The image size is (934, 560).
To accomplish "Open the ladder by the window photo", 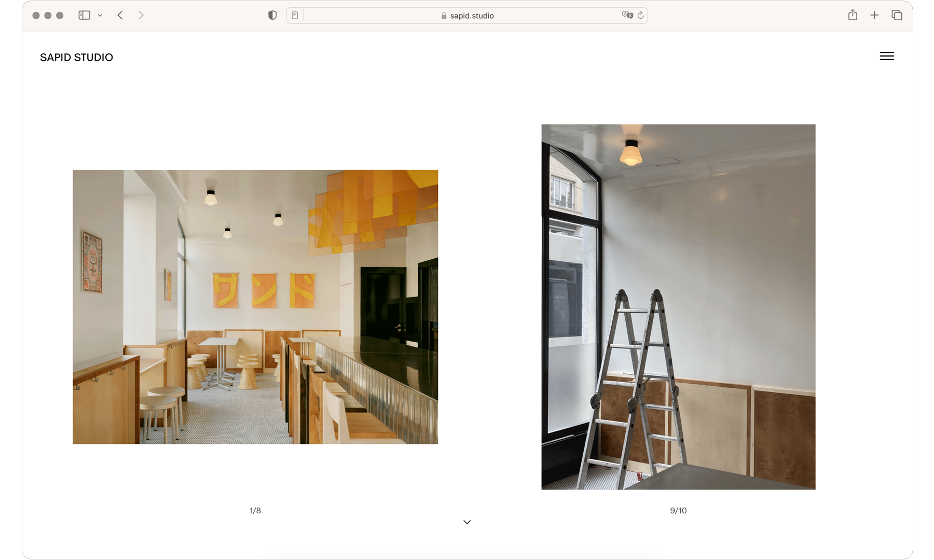I will click(x=678, y=307).
